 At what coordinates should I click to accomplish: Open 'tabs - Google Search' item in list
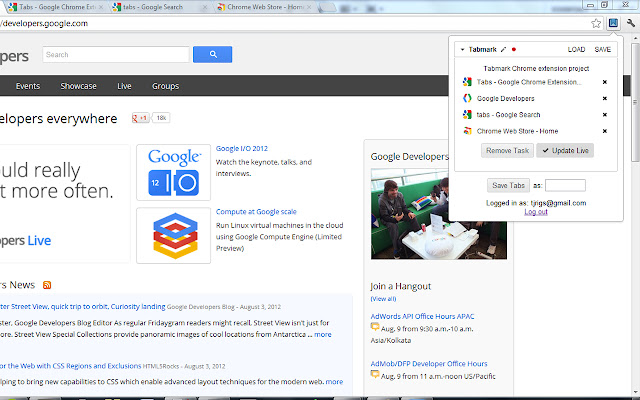click(508, 115)
